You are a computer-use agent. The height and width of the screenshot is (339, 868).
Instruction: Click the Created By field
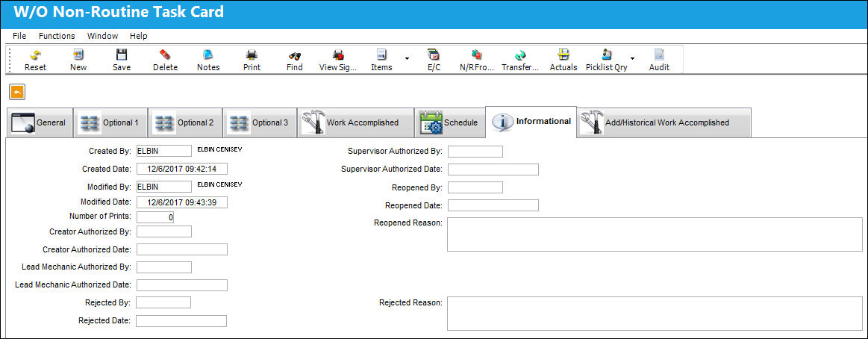tap(164, 152)
